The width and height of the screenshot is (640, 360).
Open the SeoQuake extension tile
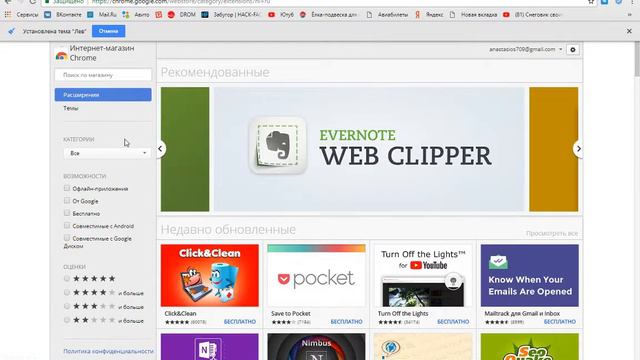530,347
